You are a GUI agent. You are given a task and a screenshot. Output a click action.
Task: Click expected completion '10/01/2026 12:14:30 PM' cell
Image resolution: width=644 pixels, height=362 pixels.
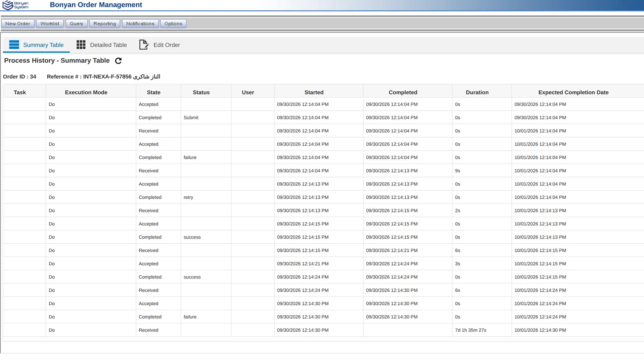[x=578, y=330]
